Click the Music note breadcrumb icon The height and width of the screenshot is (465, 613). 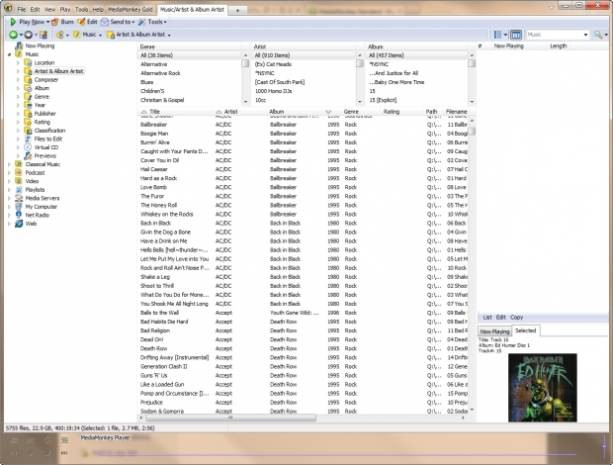(76, 35)
